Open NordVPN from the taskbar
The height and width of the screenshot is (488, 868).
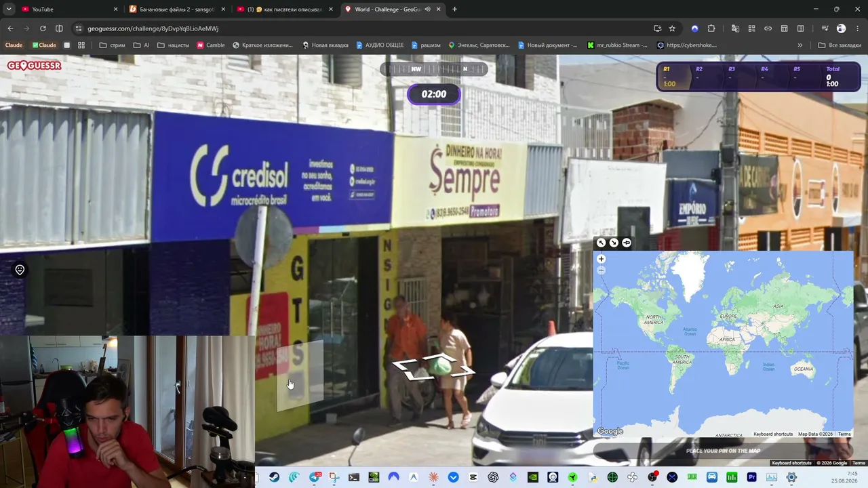(x=394, y=477)
